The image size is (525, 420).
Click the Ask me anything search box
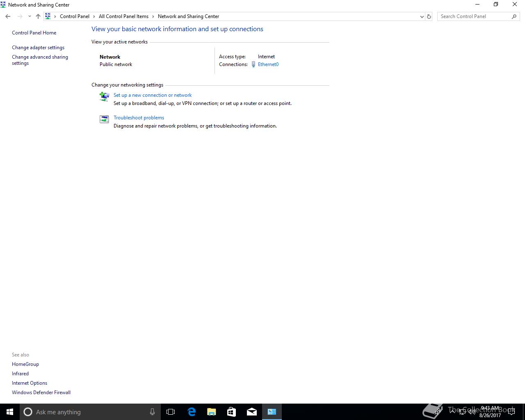coord(90,412)
